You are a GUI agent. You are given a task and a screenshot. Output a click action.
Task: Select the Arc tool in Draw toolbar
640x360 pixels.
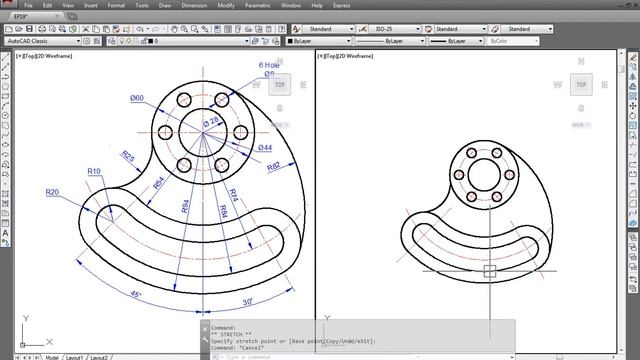[5, 106]
